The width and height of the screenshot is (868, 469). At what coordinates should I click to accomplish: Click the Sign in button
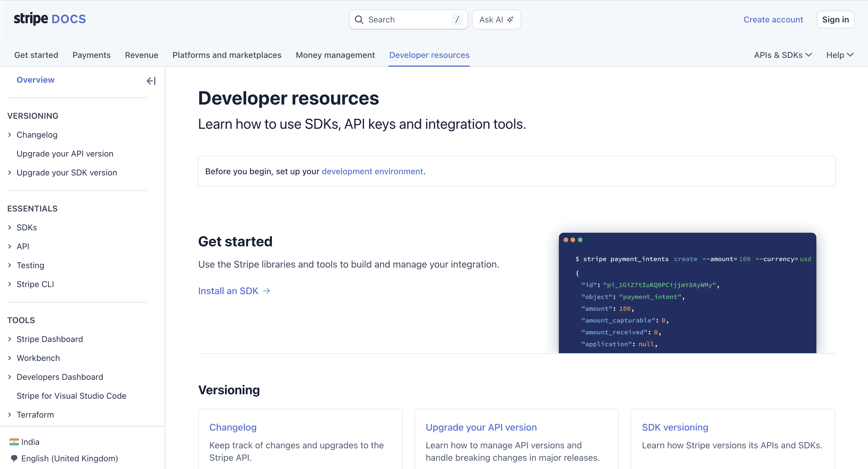click(x=835, y=19)
